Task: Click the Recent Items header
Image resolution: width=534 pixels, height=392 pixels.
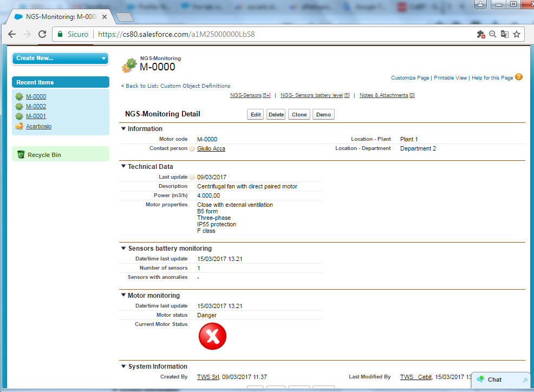Action: click(60, 82)
